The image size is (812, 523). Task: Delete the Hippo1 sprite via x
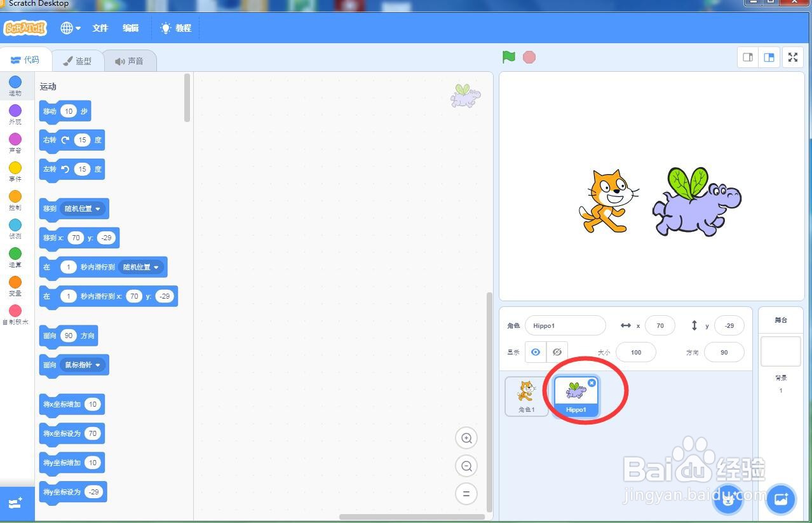(592, 383)
